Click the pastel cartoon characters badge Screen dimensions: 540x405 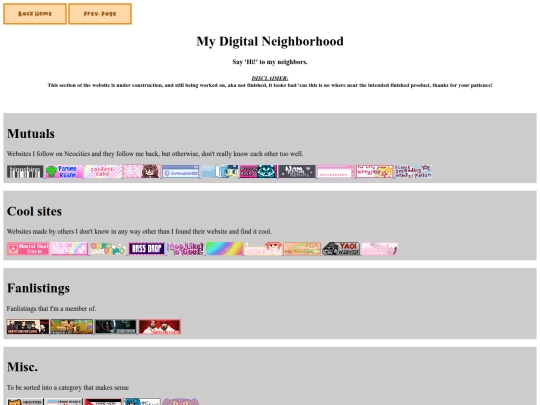pyautogui.click(x=108, y=249)
